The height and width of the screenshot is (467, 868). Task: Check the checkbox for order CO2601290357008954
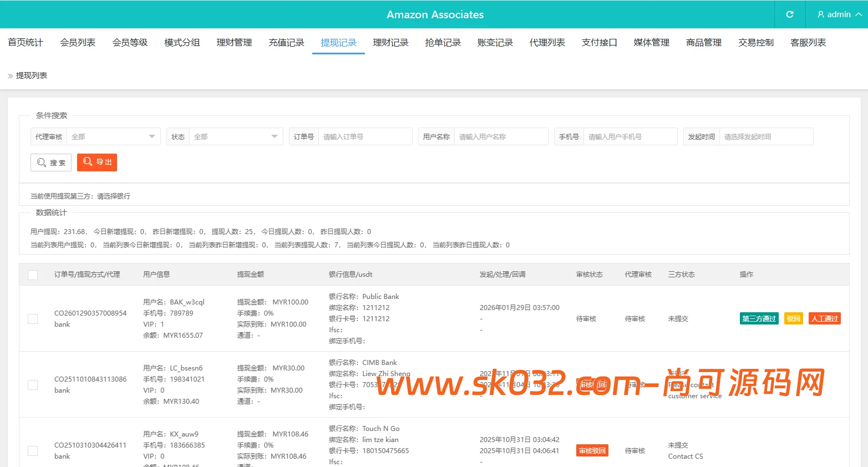pyautogui.click(x=32, y=318)
